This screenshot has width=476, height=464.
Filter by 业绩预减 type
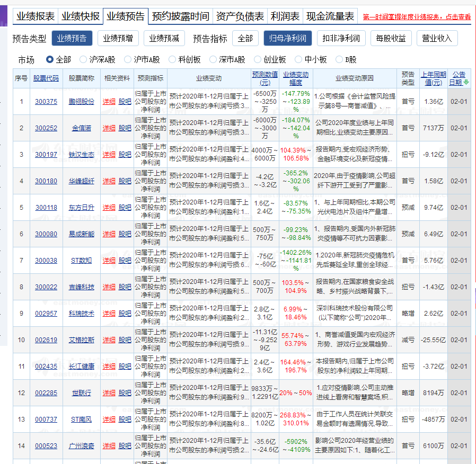(164, 38)
